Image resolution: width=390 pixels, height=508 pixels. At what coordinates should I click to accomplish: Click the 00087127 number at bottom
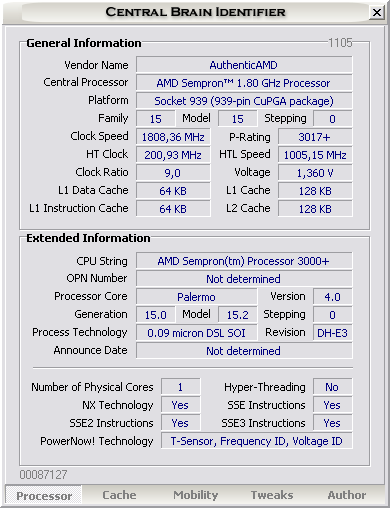pyautogui.click(x=43, y=474)
